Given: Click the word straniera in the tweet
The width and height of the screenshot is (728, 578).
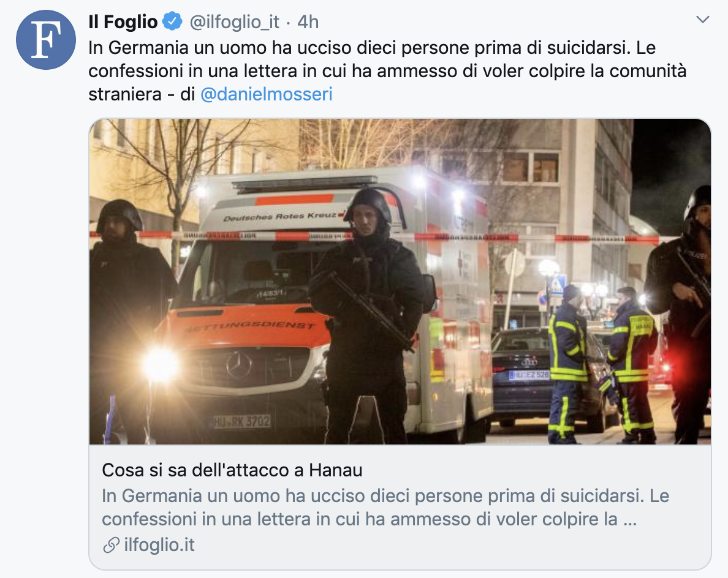Looking at the screenshot, I should pos(125,94).
